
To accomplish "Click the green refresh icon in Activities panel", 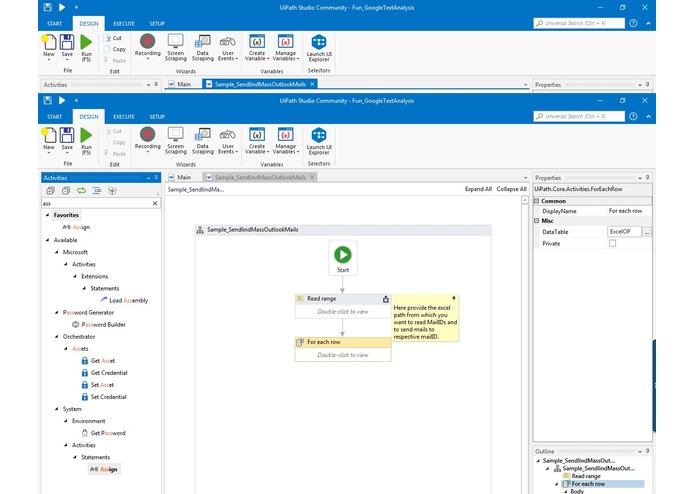I will tap(81, 191).
